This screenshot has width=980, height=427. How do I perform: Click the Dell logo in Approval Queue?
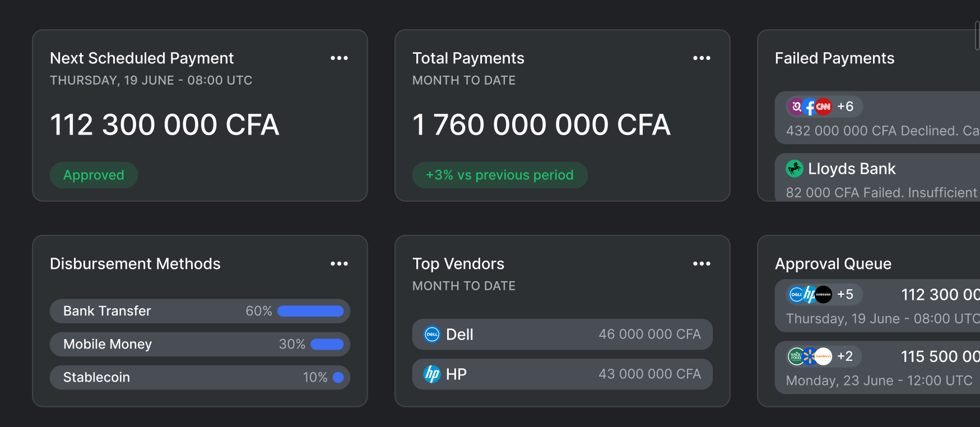[796, 294]
